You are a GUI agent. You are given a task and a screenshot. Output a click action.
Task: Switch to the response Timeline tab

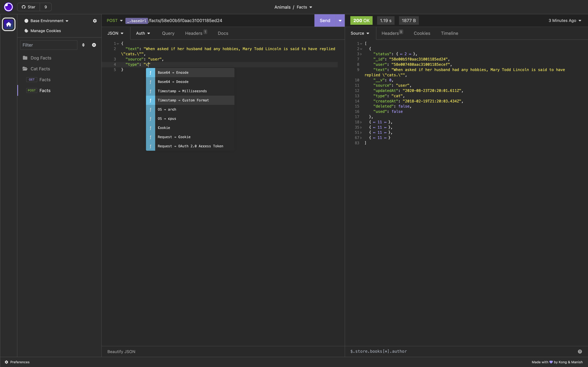(449, 33)
